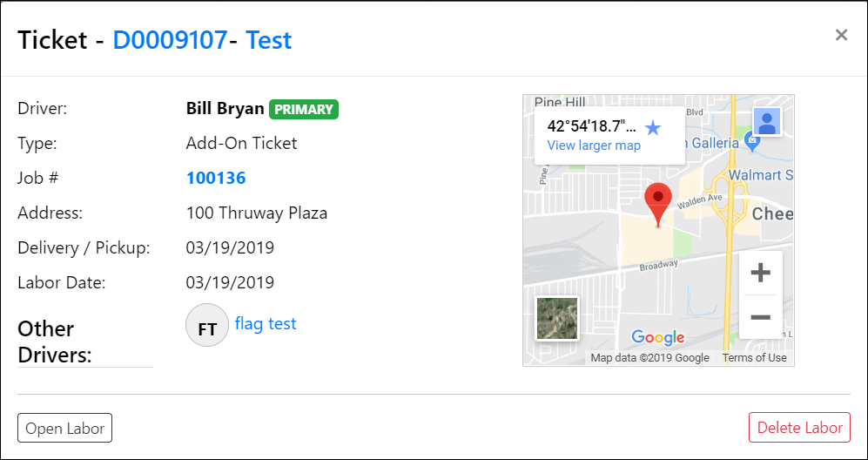Open job number 100136
Viewport: 868px width, 460px height.
point(216,179)
